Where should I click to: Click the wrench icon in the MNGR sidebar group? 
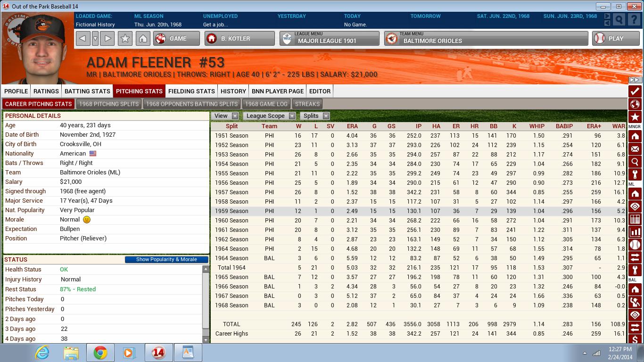(635, 174)
